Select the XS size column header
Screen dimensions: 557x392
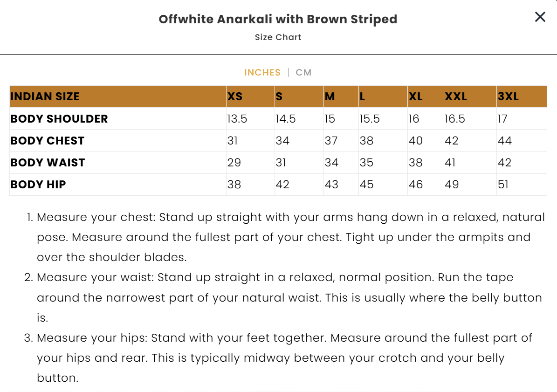pos(250,96)
